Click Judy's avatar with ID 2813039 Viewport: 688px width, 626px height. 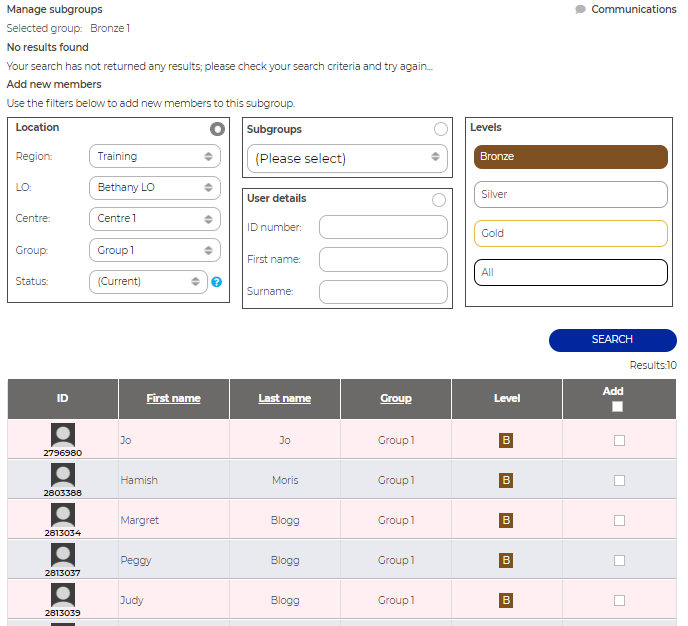63,595
